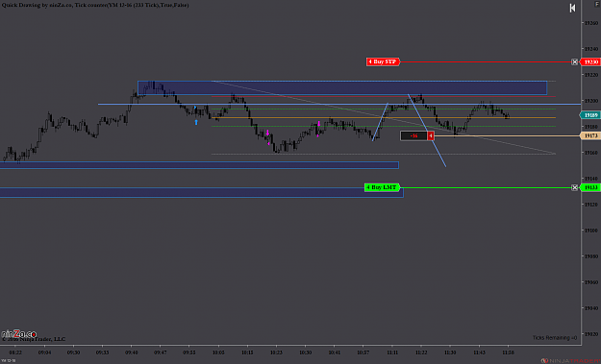601x364 pixels.
Task: Click the 19040 price axis label
Action: (x=591, y=307)
